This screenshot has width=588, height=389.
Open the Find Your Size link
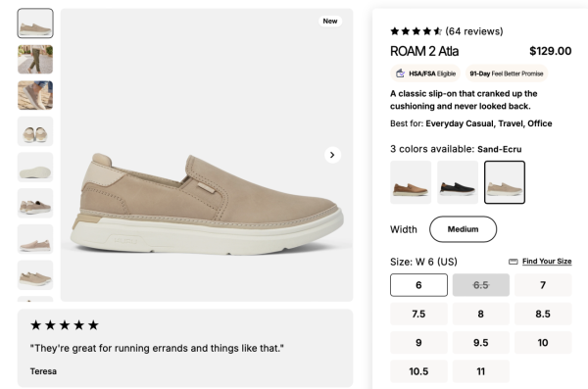pos(547,262)
